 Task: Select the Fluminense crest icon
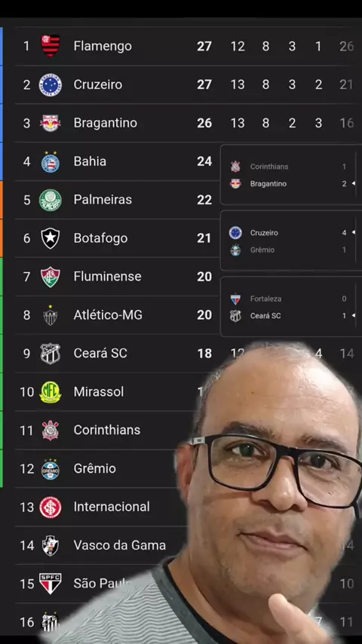(51, 277)
